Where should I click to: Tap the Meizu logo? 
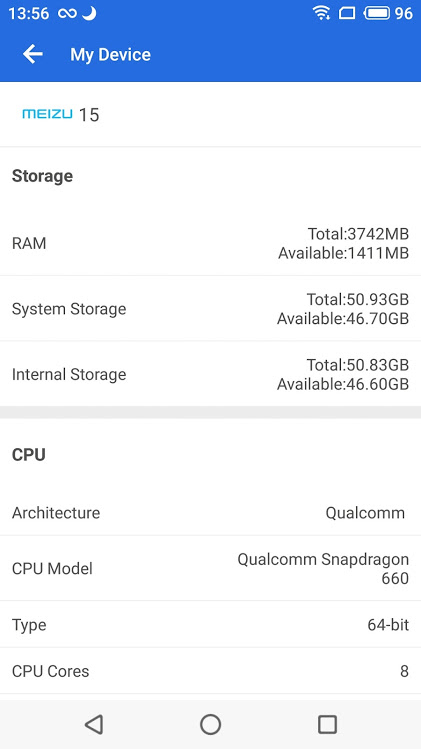(x=47, y=114)
